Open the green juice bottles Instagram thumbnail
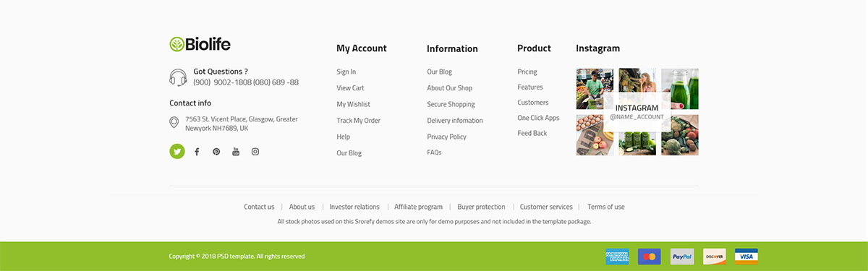The image size is (868, 271). pyautogui.click(x=680, y=89)
